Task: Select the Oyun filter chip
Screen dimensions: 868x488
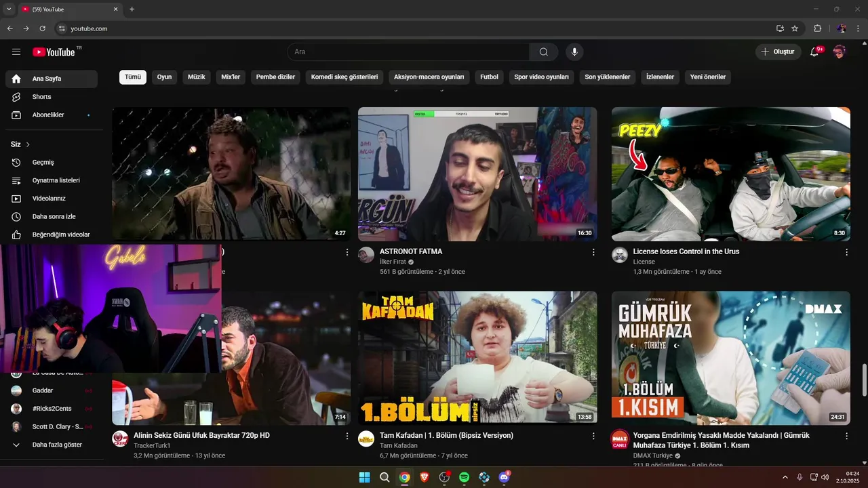Action: point(165,77)
